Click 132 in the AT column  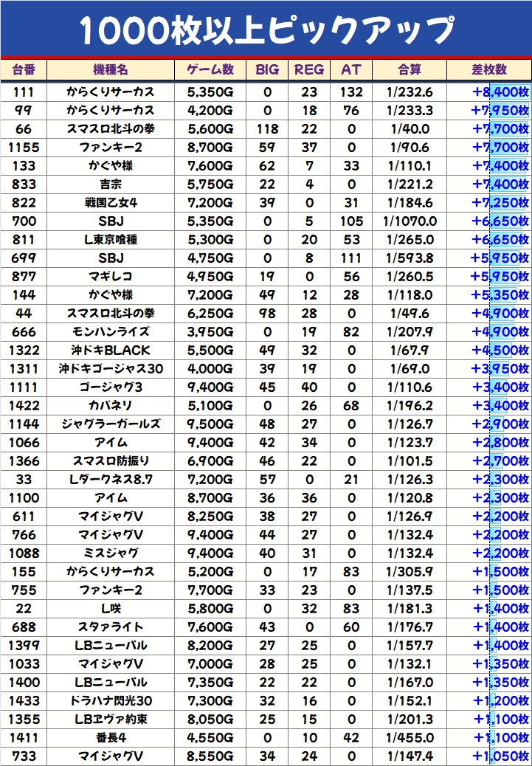(x=350, y=92)
